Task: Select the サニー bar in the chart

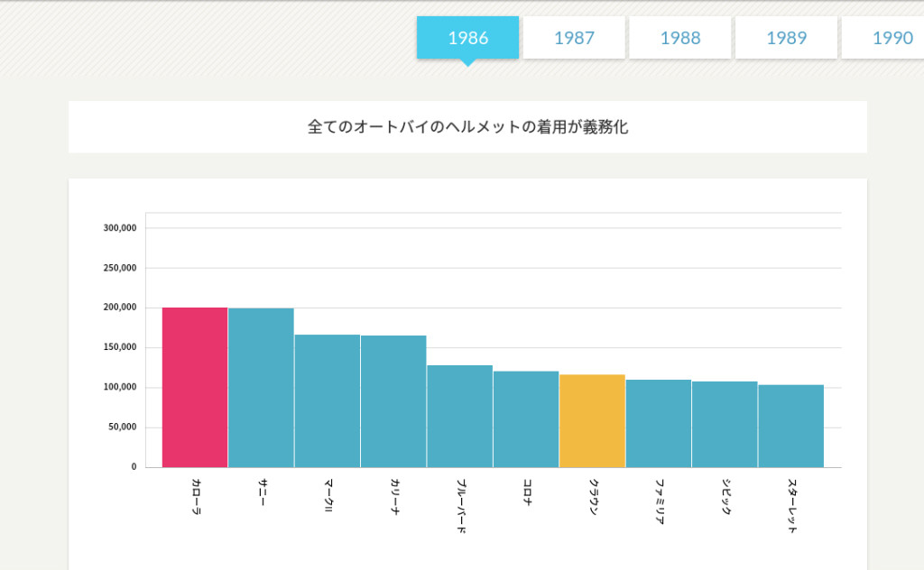Action: tap(261, 388)
